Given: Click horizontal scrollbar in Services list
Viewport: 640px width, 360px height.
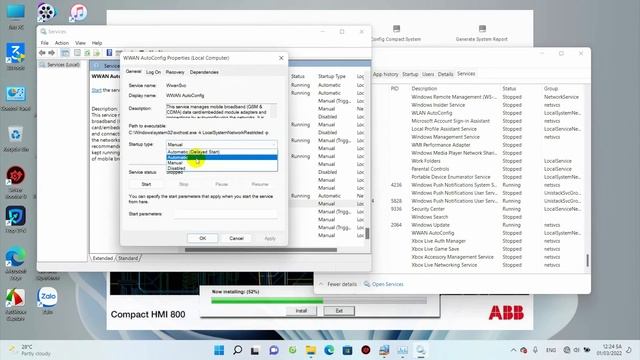Looking at the screenshot, I should [x=261, y=250].
